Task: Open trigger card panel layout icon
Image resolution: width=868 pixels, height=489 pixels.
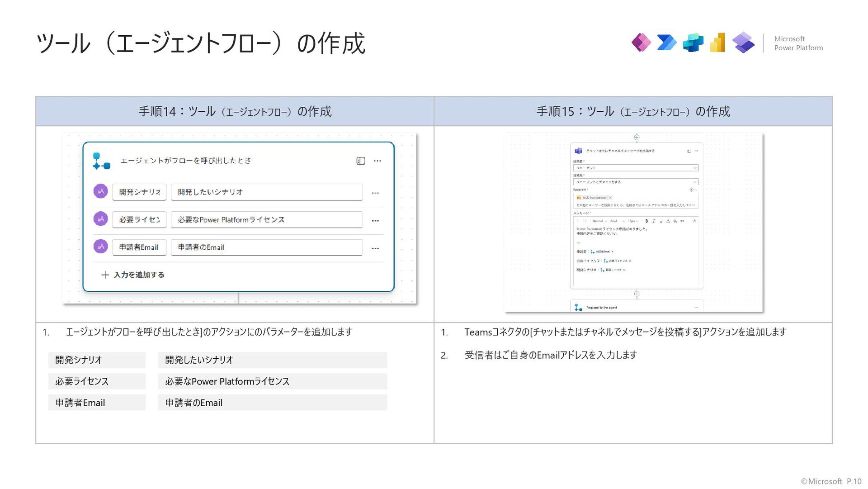Action: (x=360, y=161)
